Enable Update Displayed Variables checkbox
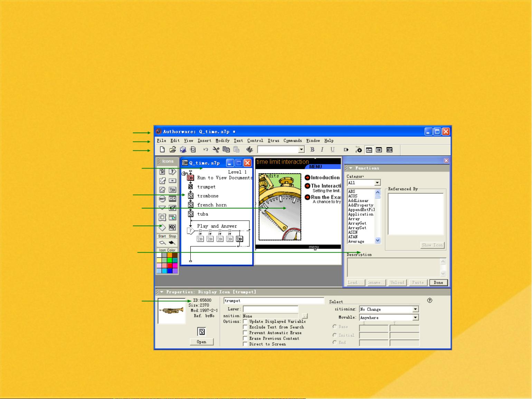 click(245, 321)
